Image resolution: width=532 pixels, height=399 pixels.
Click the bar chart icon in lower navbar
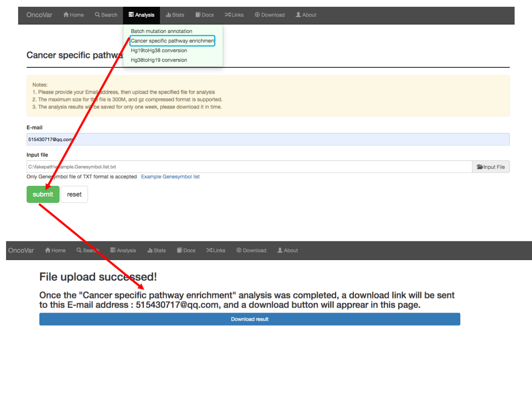coord(150,250)
